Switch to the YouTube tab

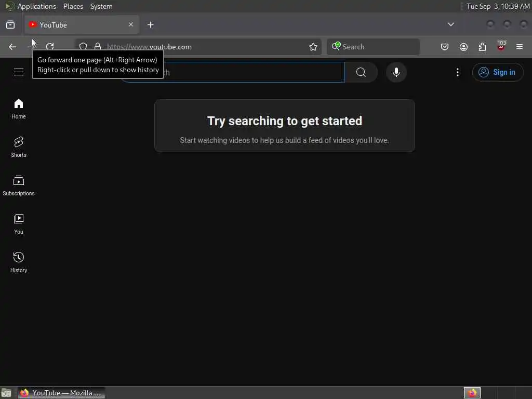click(82, 25)
